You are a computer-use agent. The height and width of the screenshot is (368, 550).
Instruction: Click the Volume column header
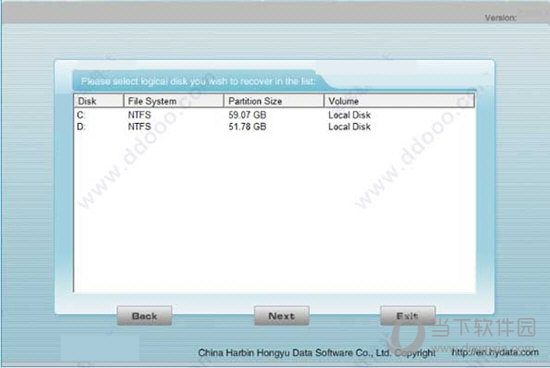[399, 101]
